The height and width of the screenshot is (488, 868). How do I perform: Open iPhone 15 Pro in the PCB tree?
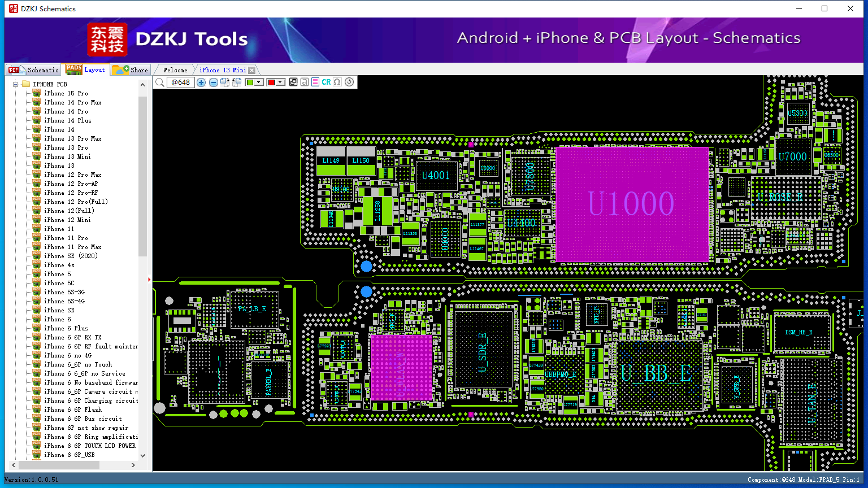66,93
